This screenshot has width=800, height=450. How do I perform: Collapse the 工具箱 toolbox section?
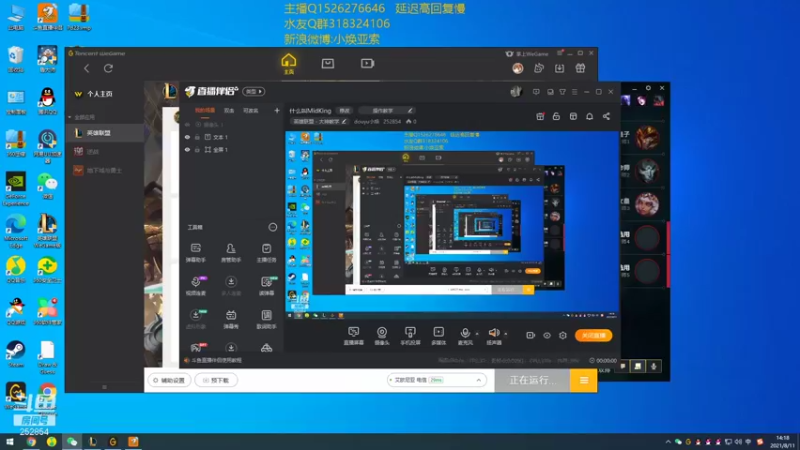tap(273, 227)
